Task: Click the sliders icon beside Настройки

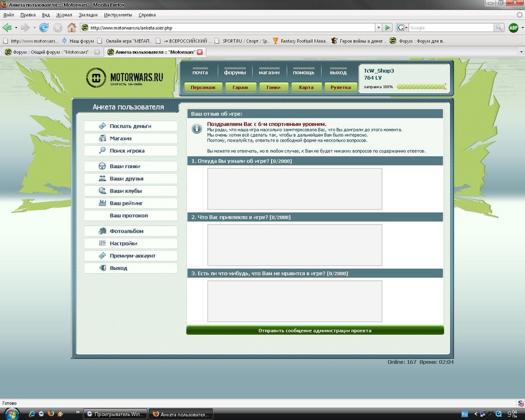Action: click(102, 243)
